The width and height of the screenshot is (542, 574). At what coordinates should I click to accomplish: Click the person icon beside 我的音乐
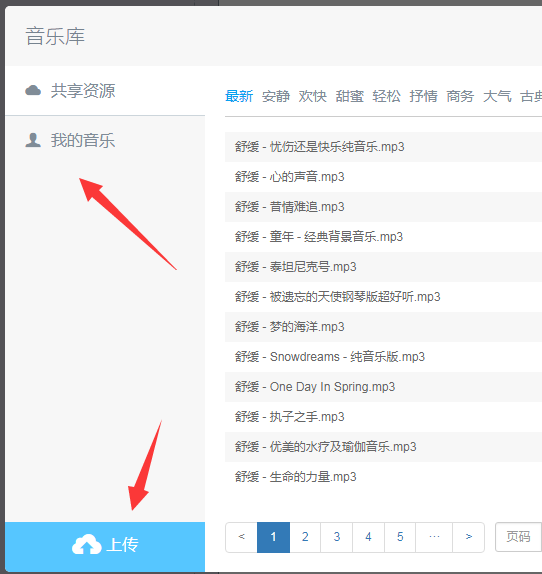33,140
